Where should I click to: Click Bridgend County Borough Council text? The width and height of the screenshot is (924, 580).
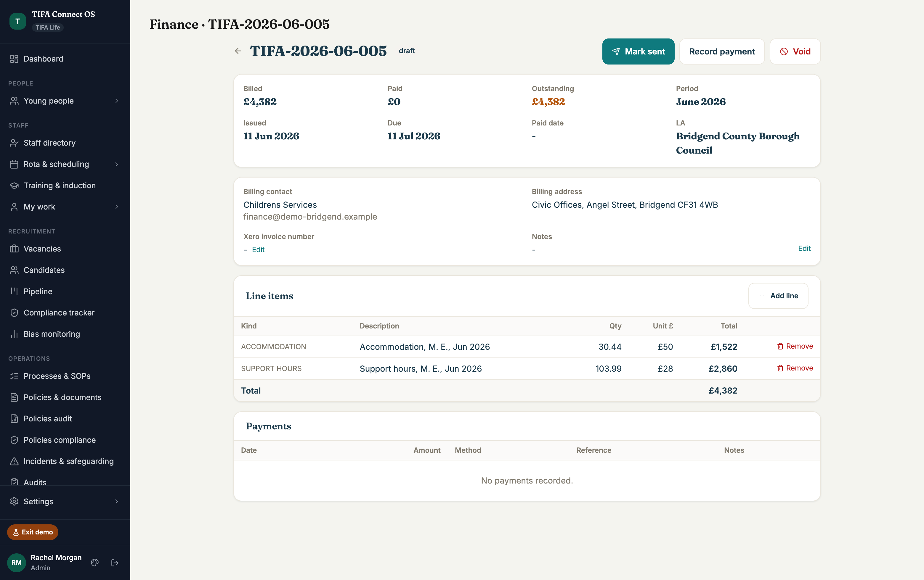[737, 143]
